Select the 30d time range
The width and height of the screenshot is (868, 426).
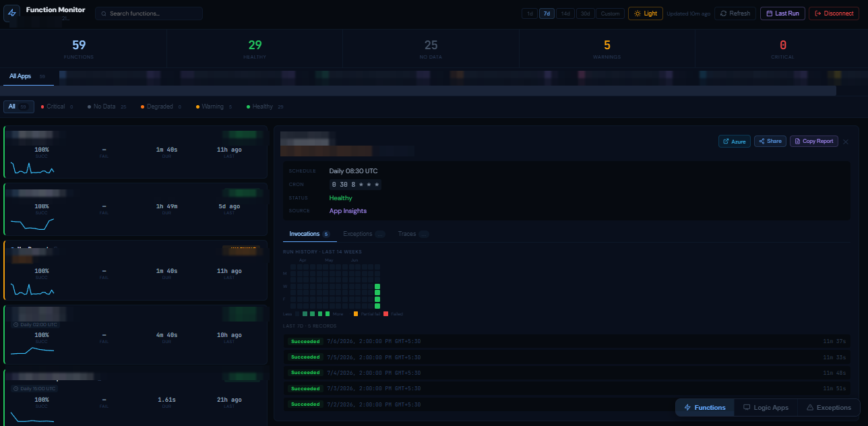(x=585, y=13)
